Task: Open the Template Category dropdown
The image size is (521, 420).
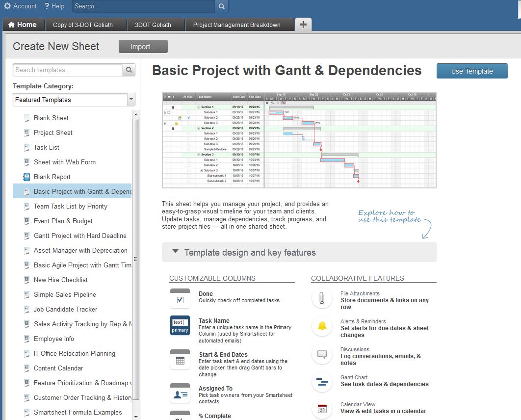Action: coord(74,100)
